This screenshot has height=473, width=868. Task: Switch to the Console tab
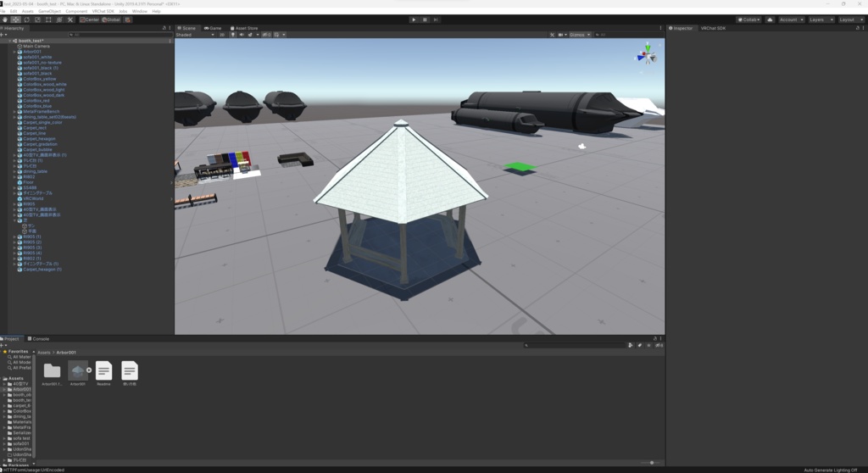coord(38,338)
